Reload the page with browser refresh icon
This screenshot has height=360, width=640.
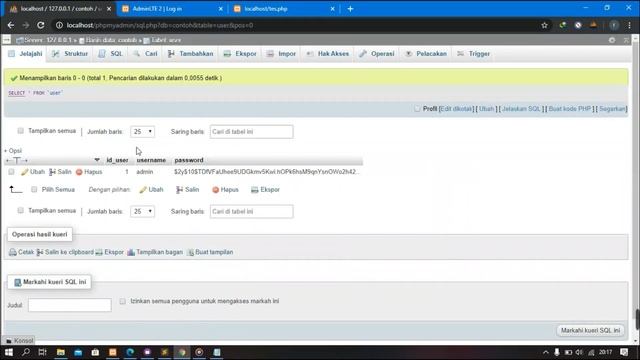point(40,25)
